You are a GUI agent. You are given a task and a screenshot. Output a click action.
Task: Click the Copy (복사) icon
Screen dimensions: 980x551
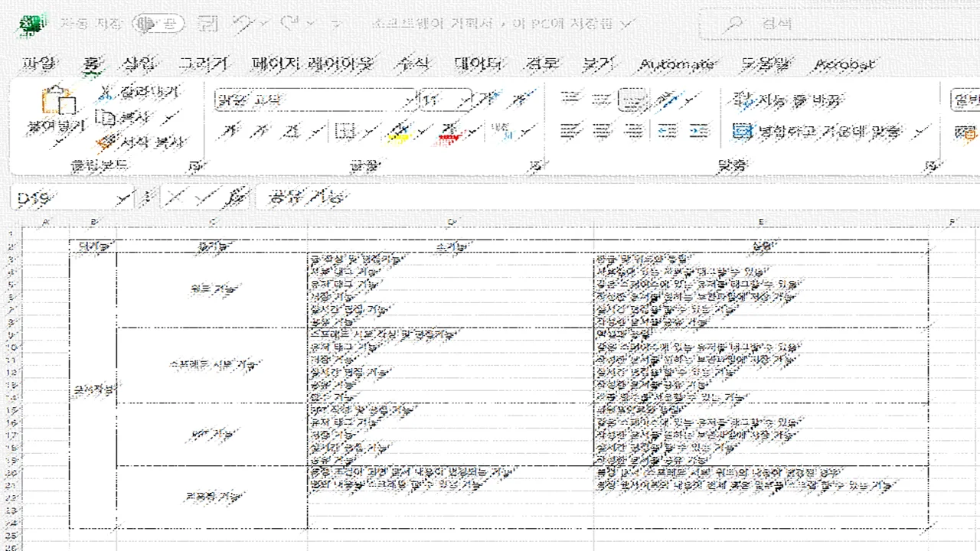[x=106, y=118]
